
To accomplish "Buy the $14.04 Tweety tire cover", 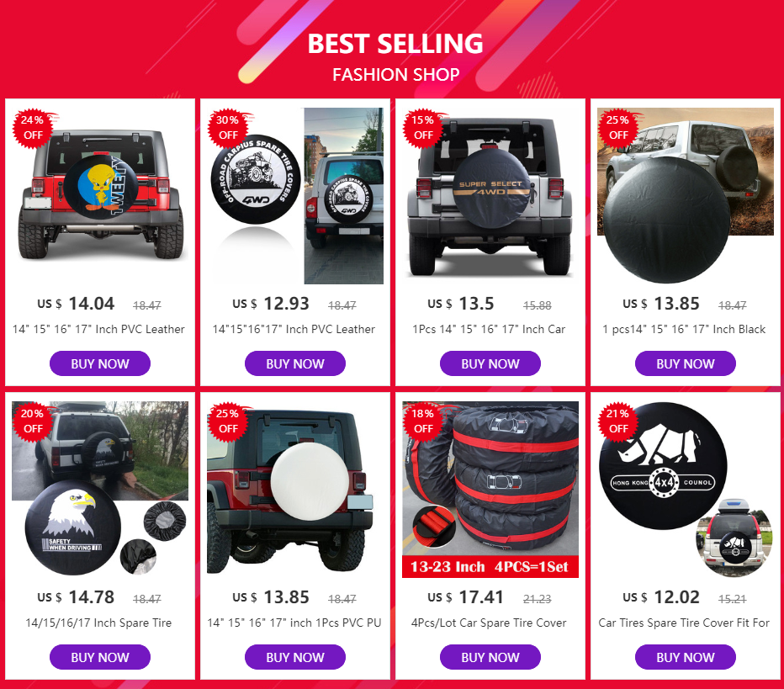I will (x=100, y=363).
